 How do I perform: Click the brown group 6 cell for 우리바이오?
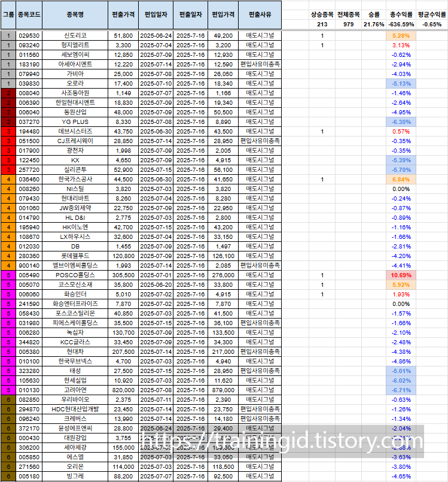click(8, 399)
